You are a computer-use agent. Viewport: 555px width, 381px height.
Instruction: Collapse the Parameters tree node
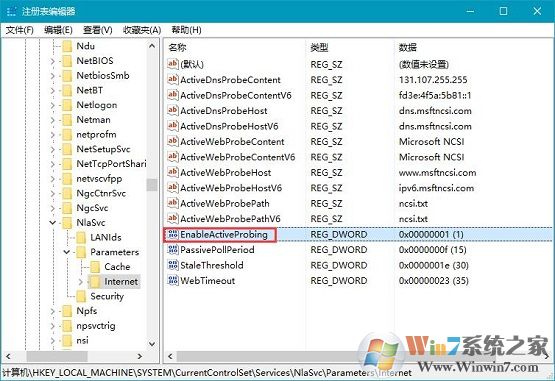coord(67,252)
